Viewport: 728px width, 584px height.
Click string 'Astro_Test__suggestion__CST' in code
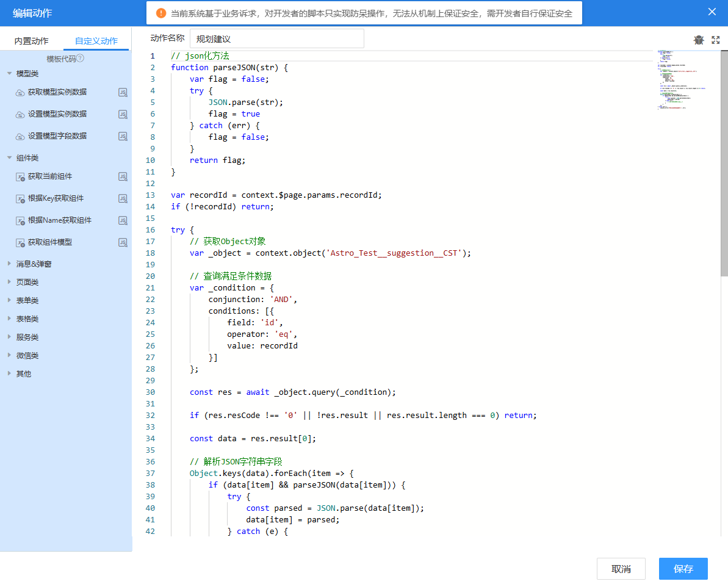pos(394,253)
